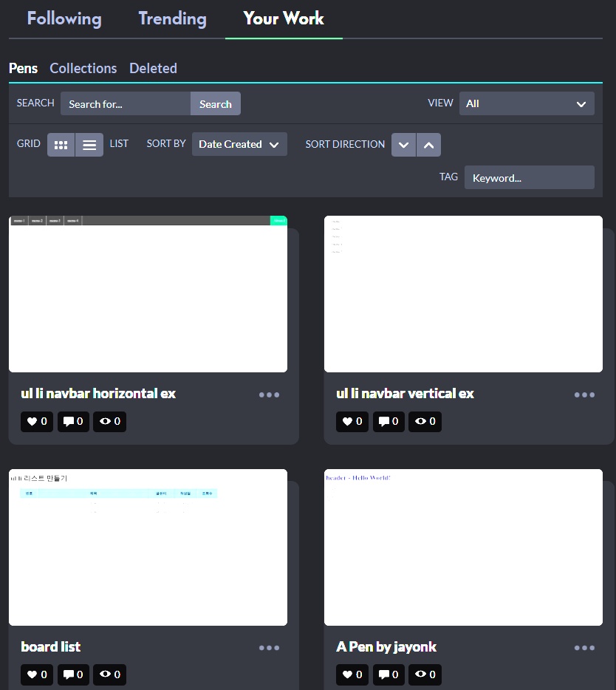Screen dimensions: 616x690
Task: Click the views eye icon on "ul li navbar horizontal ex"
Action: (x=109, y=421)
